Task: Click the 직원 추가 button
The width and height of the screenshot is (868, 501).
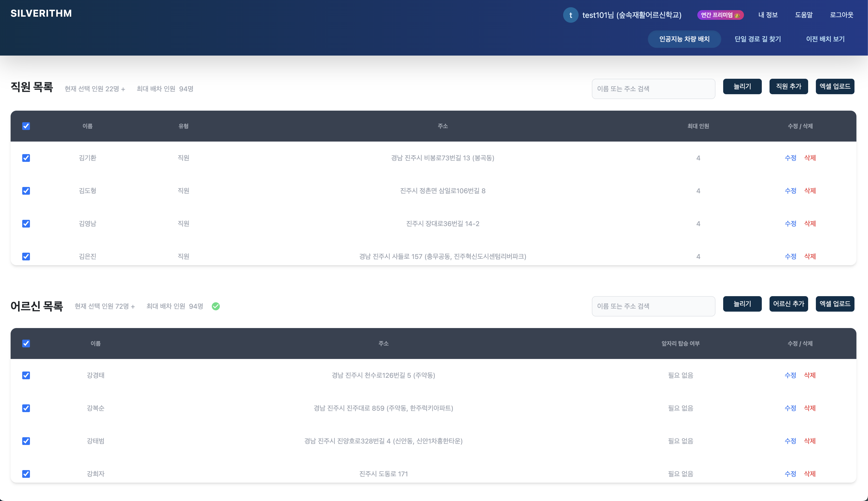Action: coord(788,86)
